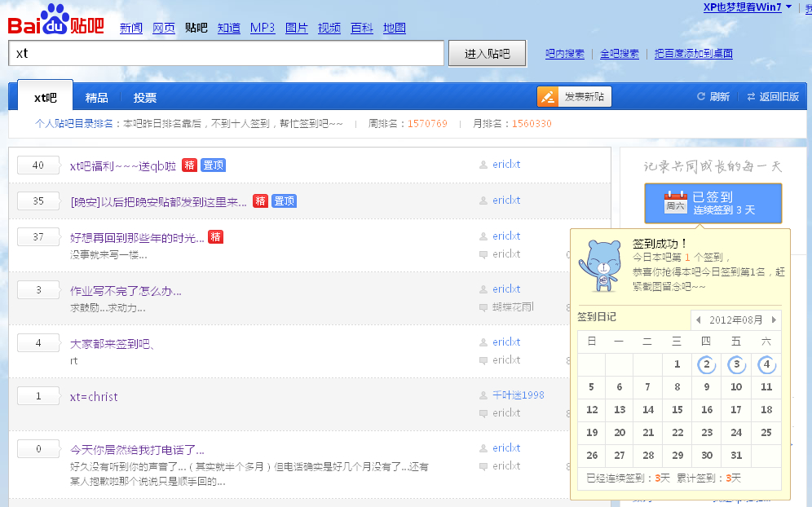Click the 已签到 sign-in button

coord(713,203)
